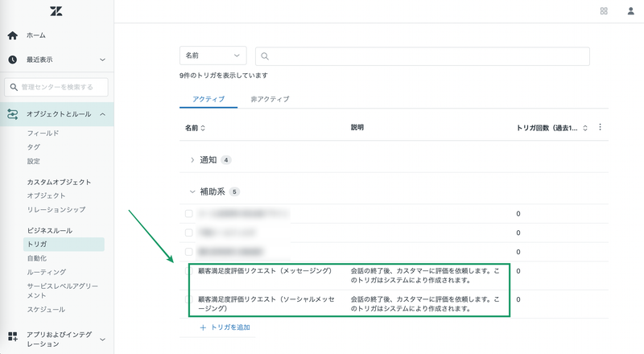Click the Zendesk logo icon
This screenshot has width=644, height=354.
(56, 11)
